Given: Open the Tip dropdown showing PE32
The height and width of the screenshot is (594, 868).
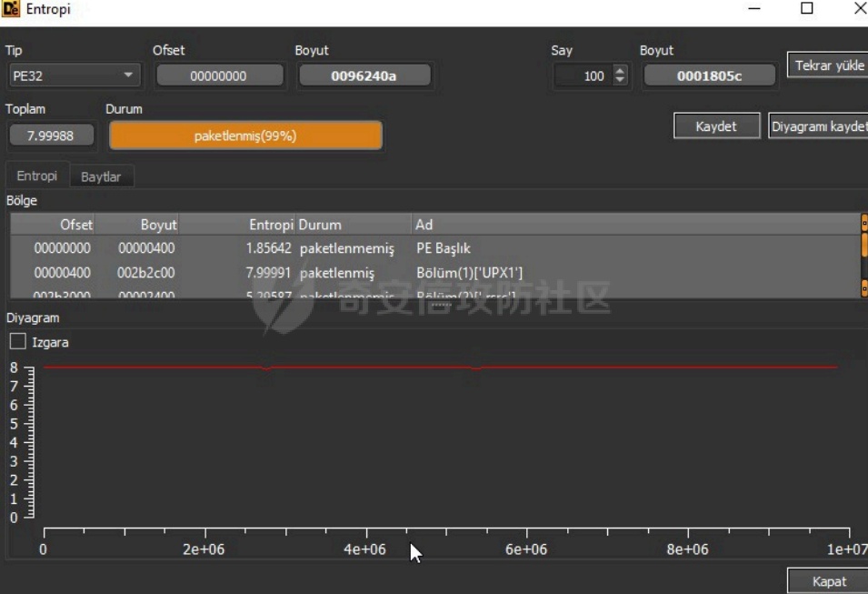Looking at the screenshot, I should coord(73,76).
